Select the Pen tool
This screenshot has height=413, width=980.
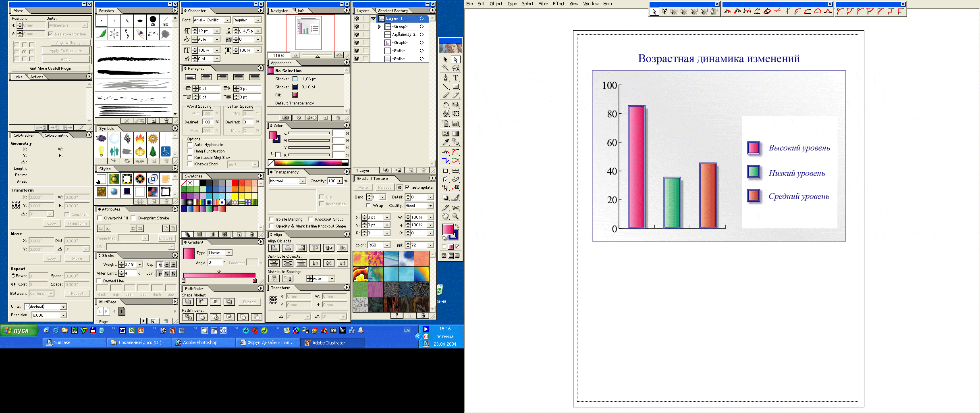445,77
